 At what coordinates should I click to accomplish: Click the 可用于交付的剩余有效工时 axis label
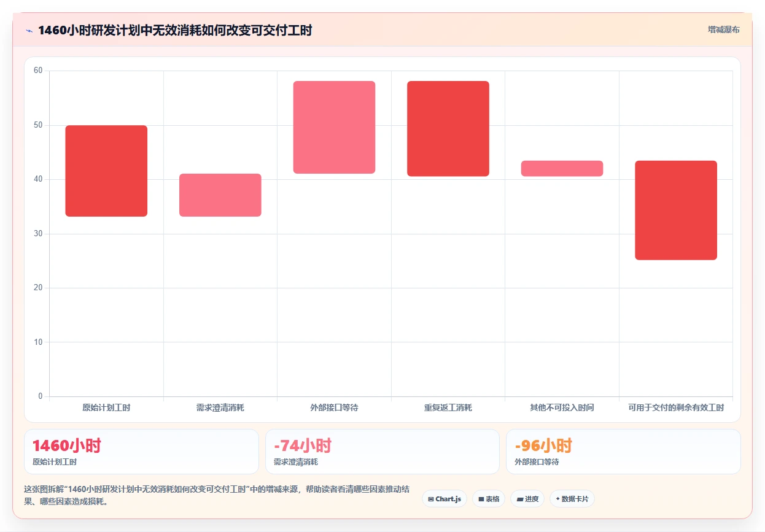point(676,407)
